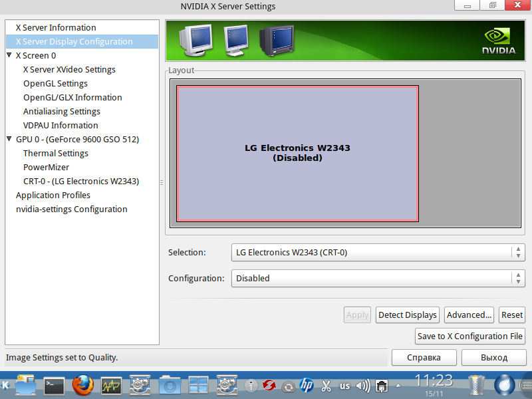532x399 pixels.
Task: Collapse the X Screen 0 tree node
Action: (x=9, y=55)
